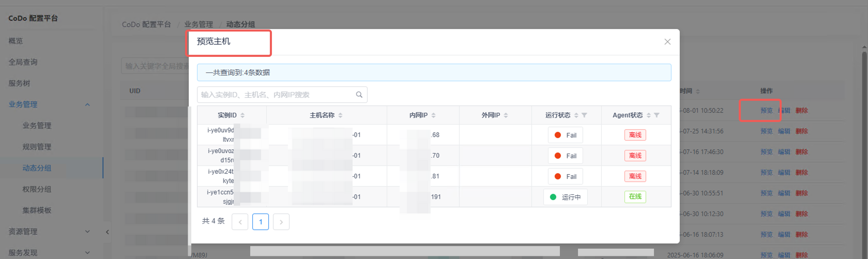
Task: Select page 1 in pagination
Action: (x=261, y=222)
